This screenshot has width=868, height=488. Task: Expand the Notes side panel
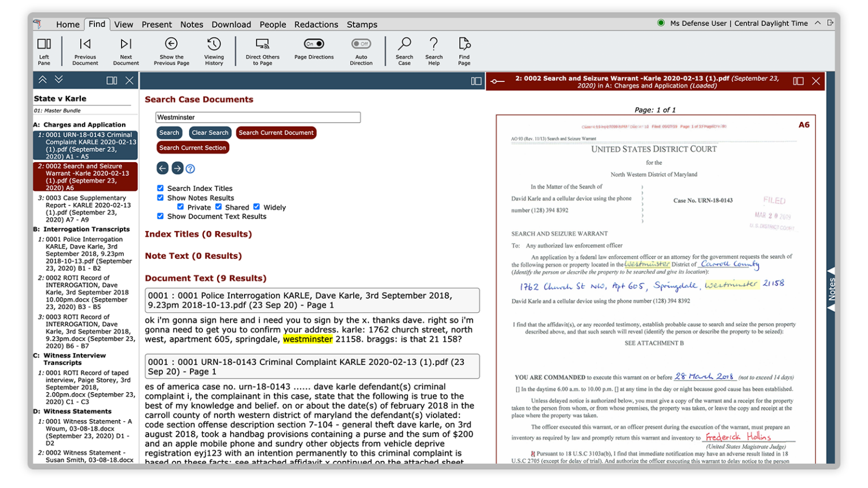[x=831, y=289]
